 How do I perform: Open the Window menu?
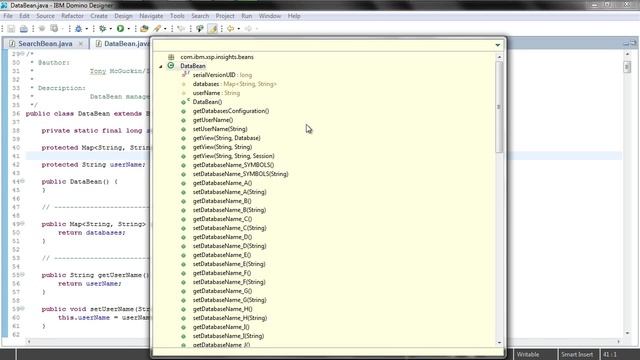click(x=270, y=16)
